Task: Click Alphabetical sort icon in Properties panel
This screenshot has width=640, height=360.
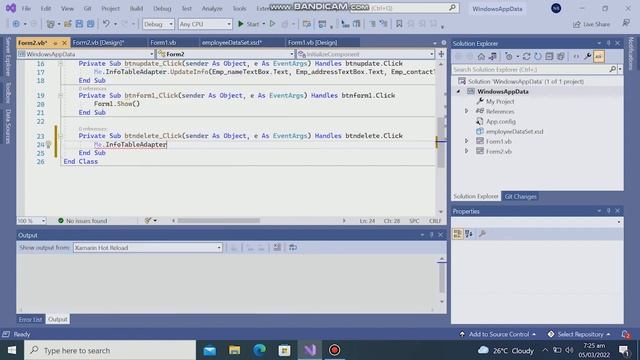Action: [469, 234]
